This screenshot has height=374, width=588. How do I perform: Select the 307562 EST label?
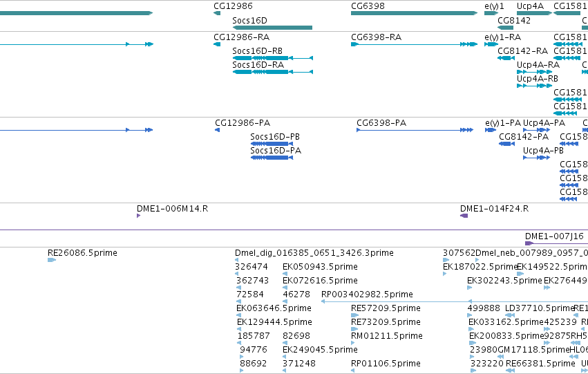click(459, 253)
